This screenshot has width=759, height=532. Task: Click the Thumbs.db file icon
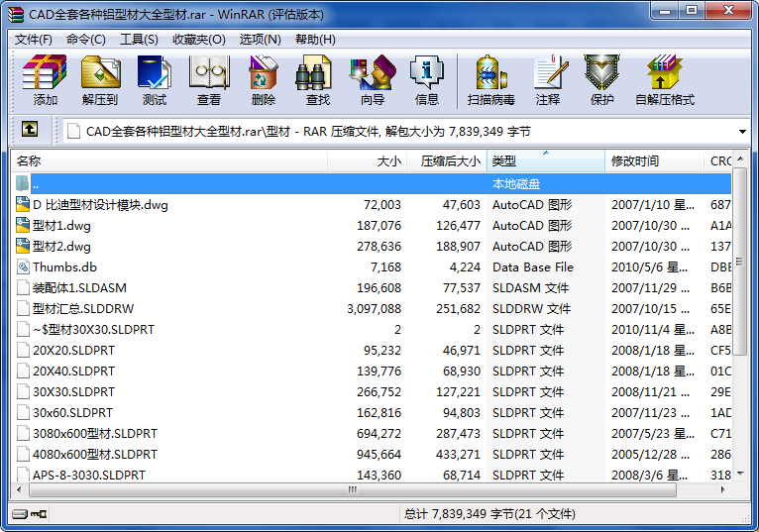coord(23,267)
